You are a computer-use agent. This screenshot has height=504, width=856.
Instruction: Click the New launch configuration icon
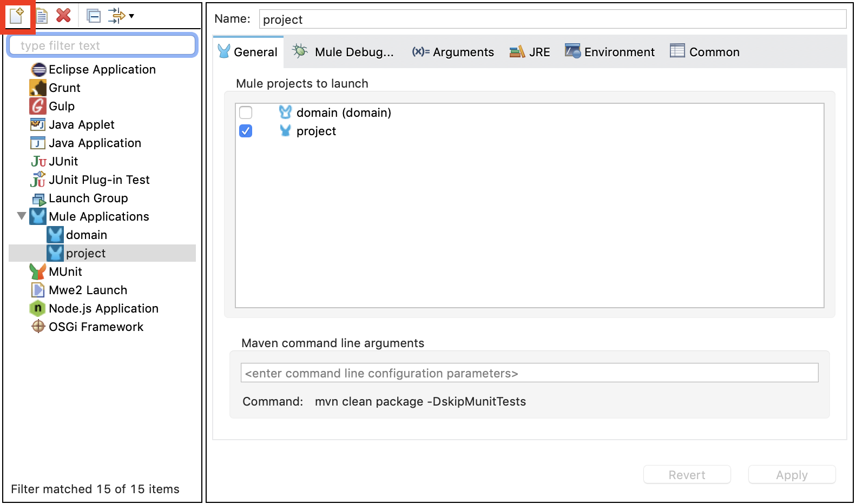[17, 16]
